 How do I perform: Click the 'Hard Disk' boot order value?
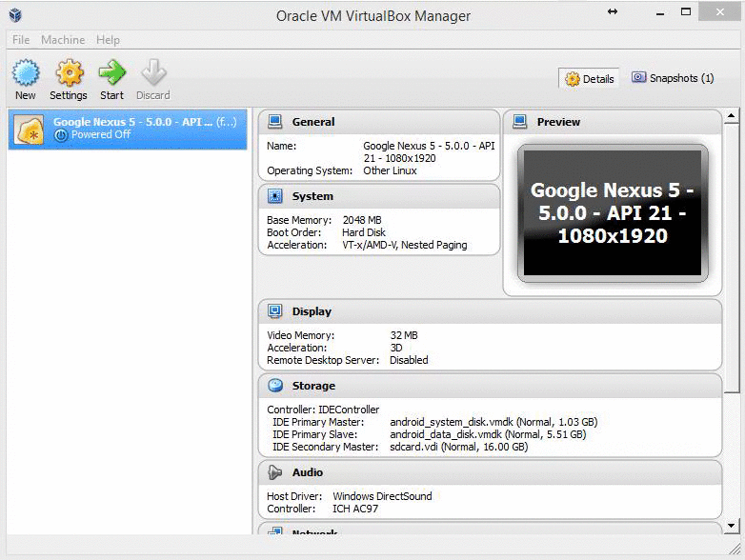(364, 232)
